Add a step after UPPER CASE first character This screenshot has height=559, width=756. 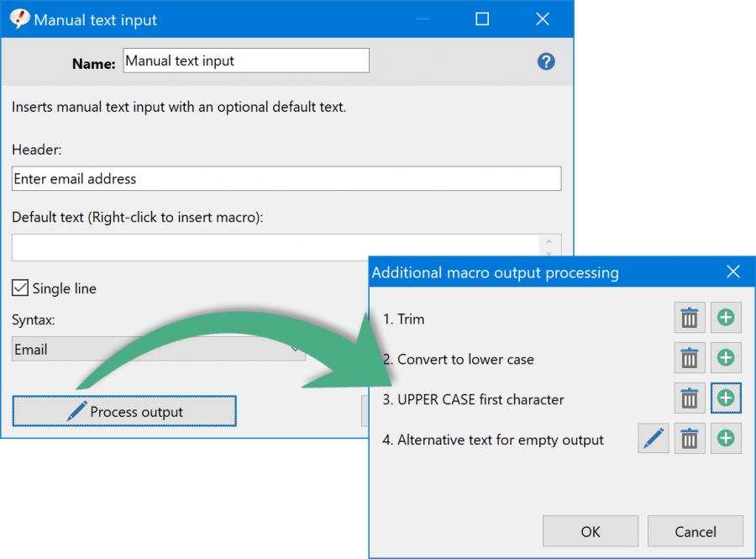[726, 398]
